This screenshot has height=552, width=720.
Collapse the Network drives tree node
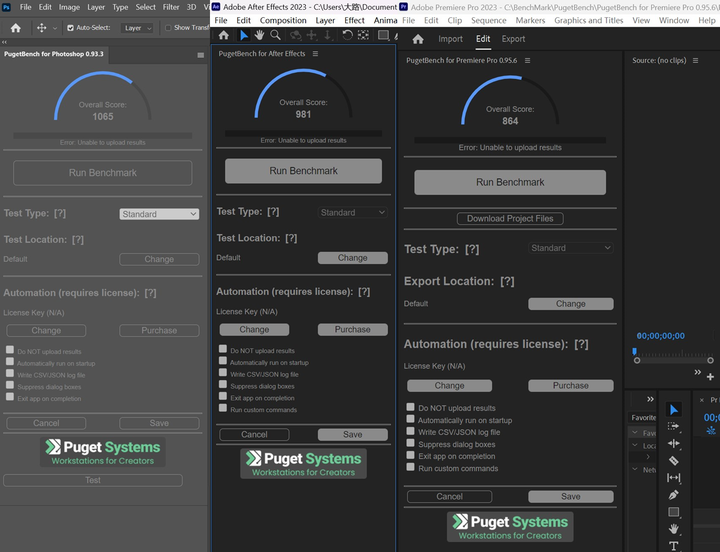(x=635, y=469)
